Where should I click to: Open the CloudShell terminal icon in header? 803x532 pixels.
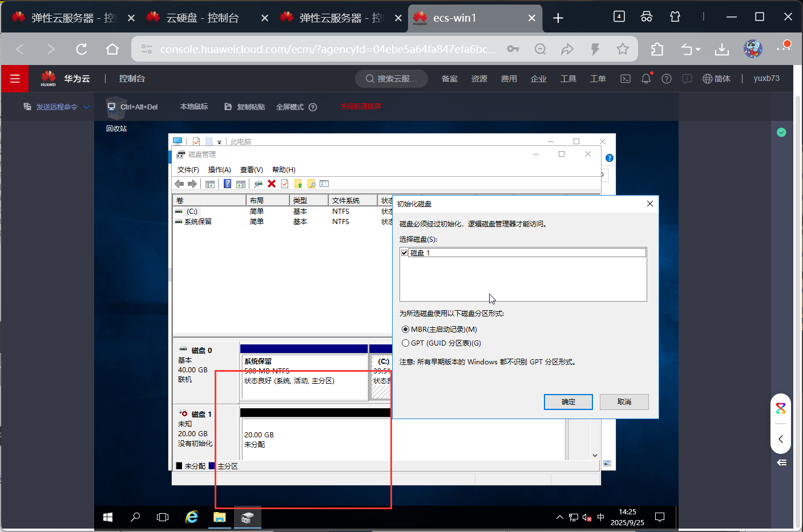pyautogui.click(x=626, y=79)
